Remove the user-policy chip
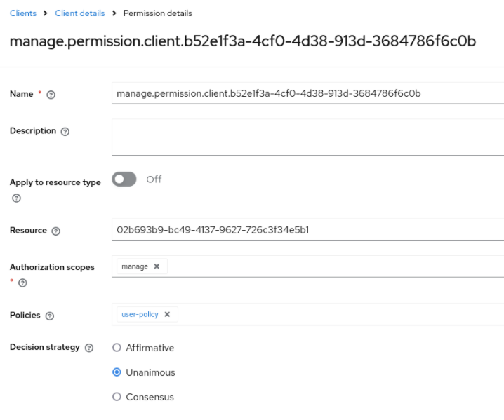Screen dimensions: 504x420 pos(167,314)
